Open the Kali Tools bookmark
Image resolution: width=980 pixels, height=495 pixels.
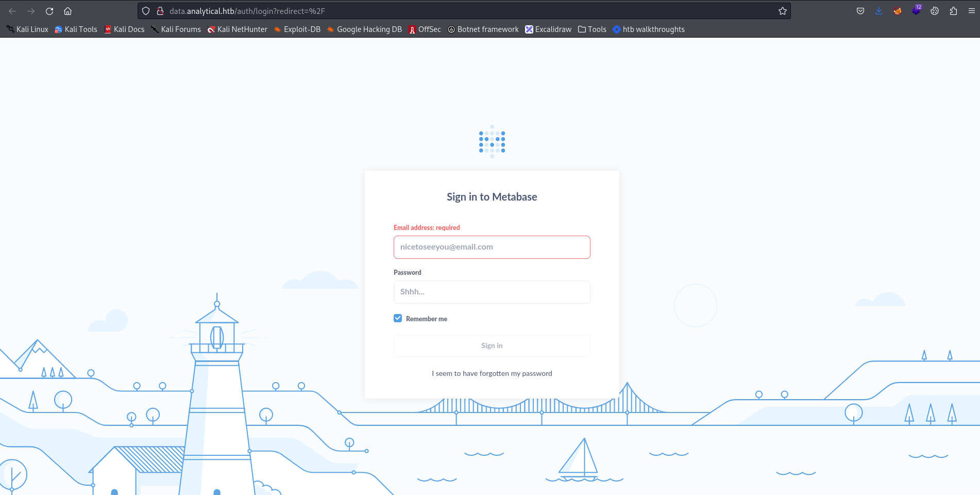point(76,29)
